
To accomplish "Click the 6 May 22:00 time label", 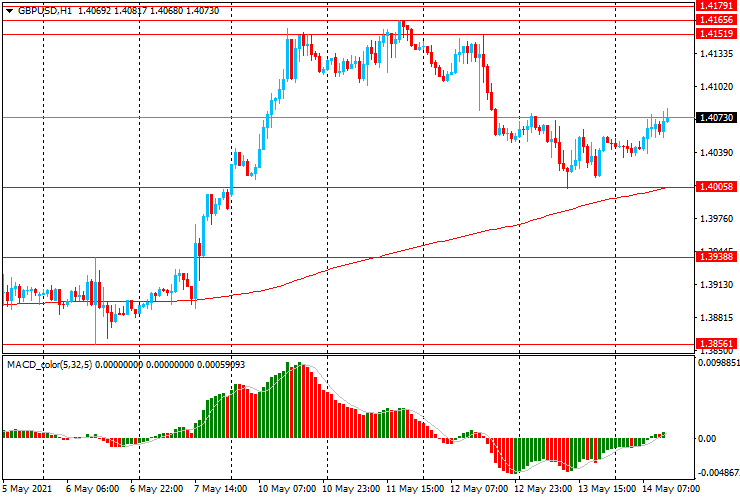I will point(157,489).
